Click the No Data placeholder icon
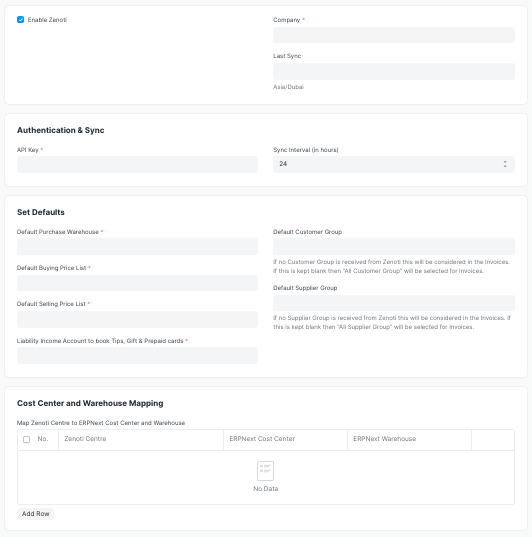The height and width of the screenshot is (537, 532). point(265,471)
